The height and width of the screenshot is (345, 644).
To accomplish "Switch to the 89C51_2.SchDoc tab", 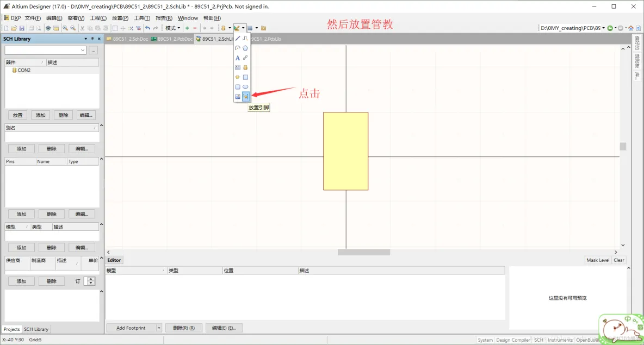I will point(127,39).
